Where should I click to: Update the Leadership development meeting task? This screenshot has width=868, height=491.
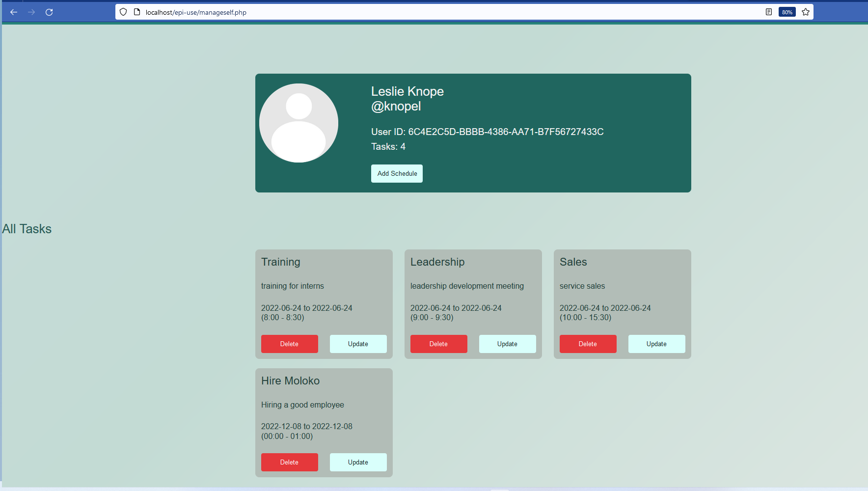pyautogui.click(x=507, y=344)
